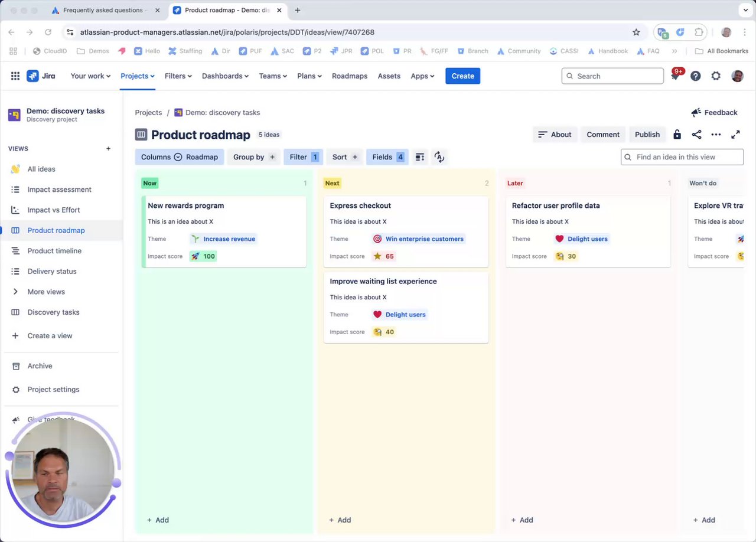Open the Filter button showing 1

pyautogui.click(x=304, y=157)
